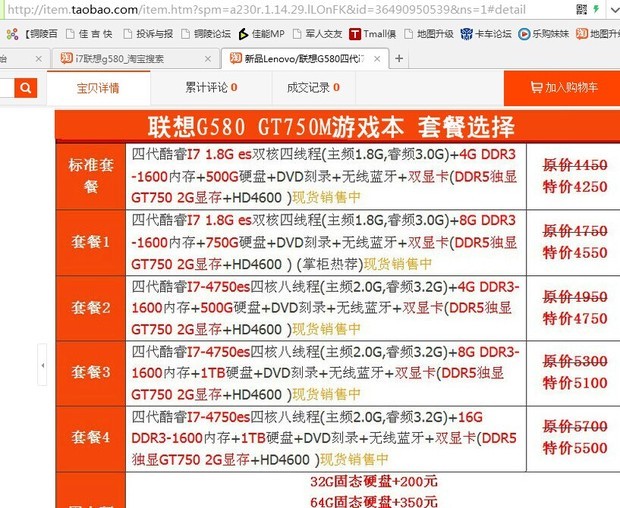Image resolution: width=620 pixels, height=508 pixels.
Task: Click the 原价4950 struck-through price
Action: (x=575, y=297)
